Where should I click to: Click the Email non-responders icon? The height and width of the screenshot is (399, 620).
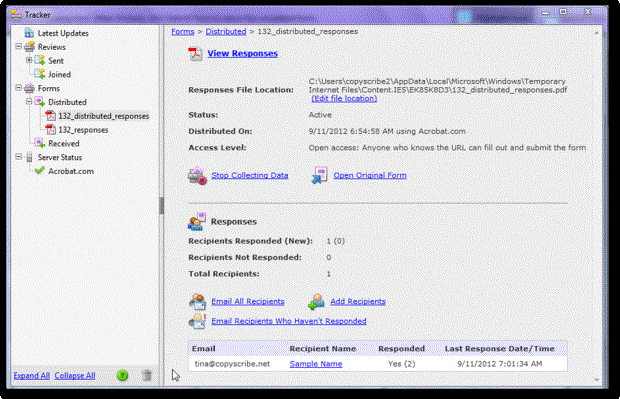coord(197,321)
